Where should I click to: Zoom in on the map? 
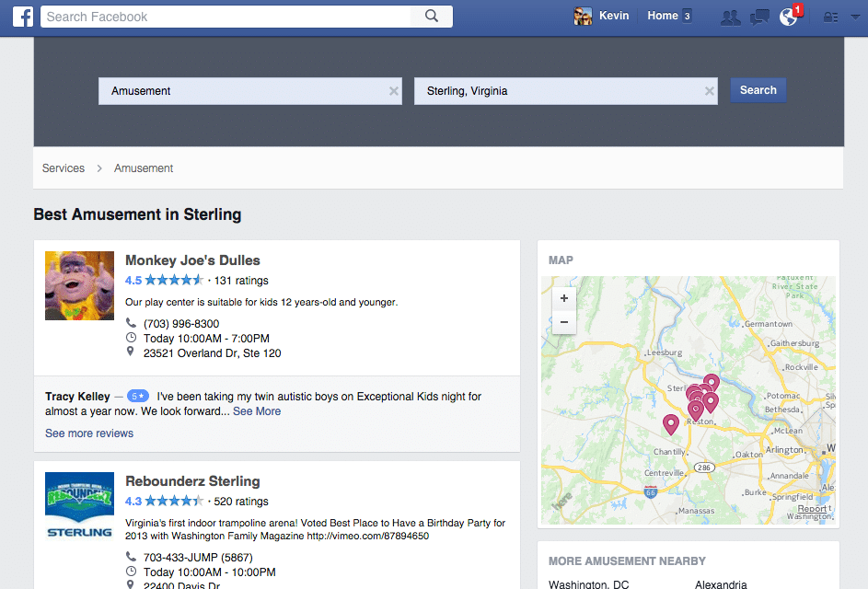point(564,298)
